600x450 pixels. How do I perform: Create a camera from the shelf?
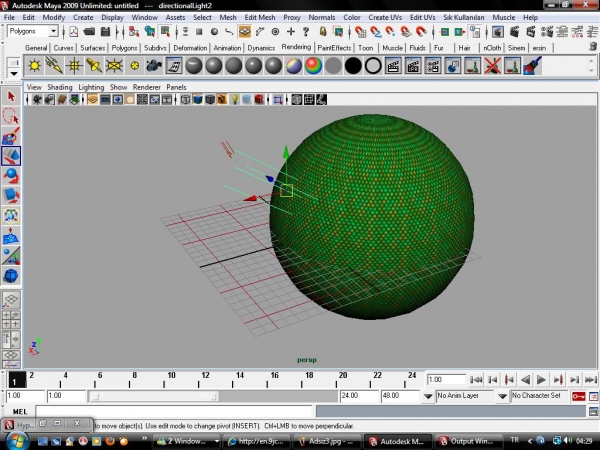click(154, 65)
